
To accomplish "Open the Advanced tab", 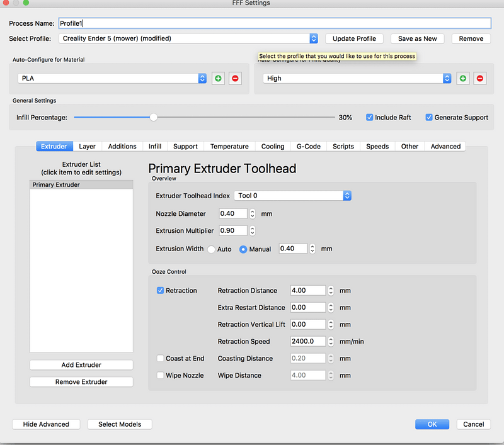I will 445,146.
